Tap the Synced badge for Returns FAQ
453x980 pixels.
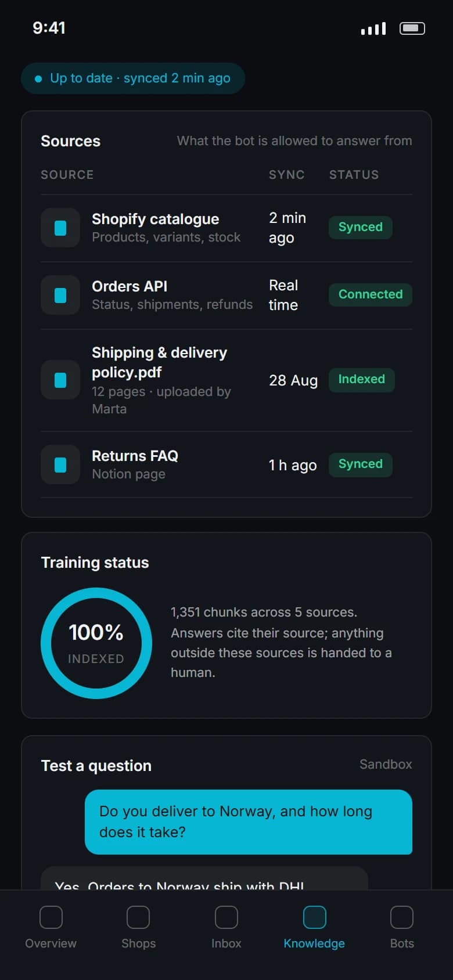[361, 464]
